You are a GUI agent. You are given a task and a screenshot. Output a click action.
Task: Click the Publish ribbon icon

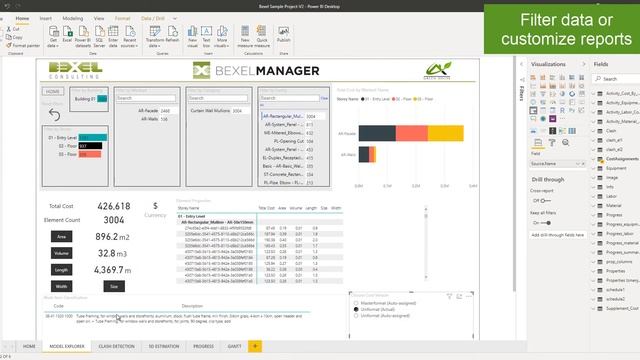point(283,35)
